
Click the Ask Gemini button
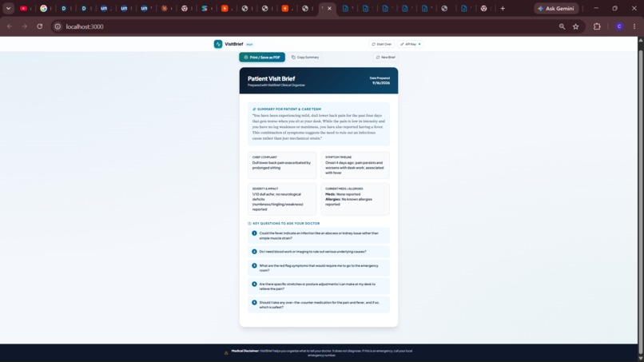point(556,8)
